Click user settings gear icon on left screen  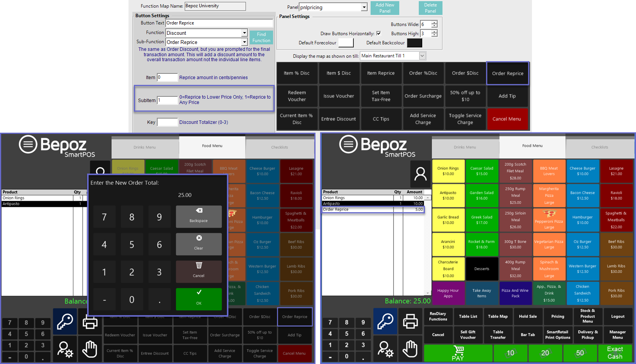pyautogui.click(x=65, y=349)
